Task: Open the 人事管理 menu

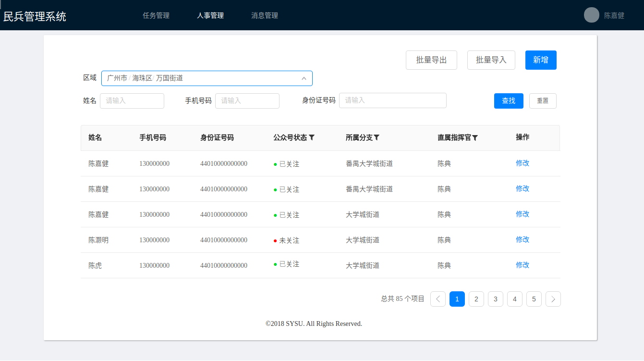Action: pos(210,15)
